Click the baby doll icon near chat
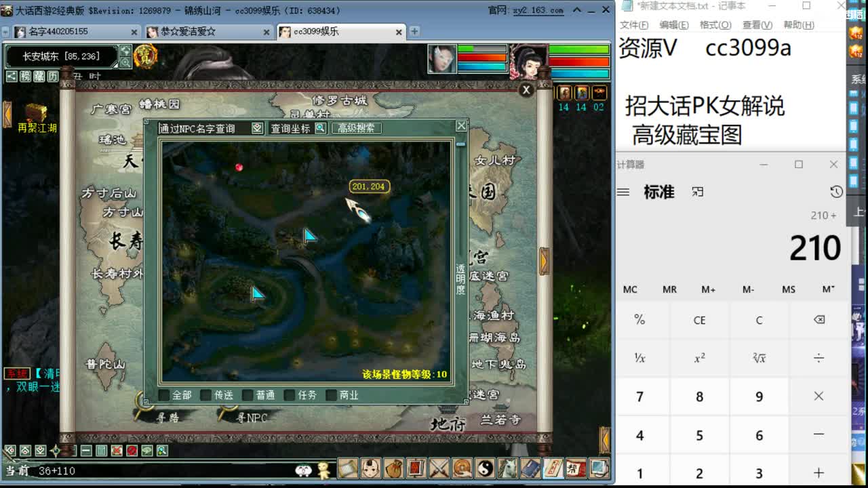Viewport: 868px width, 488px height. (324, 470)
